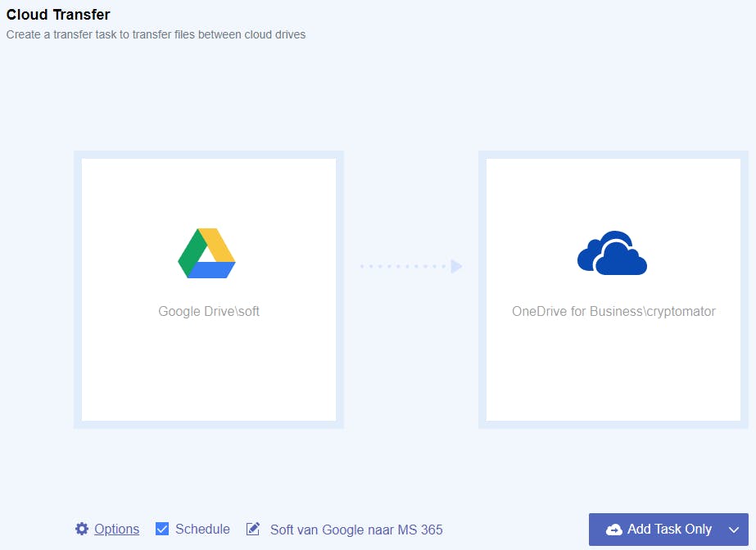This screenshot has width=756, height=550.
Task: Click the Google Drive\soft path label
Action: [209, 311]
